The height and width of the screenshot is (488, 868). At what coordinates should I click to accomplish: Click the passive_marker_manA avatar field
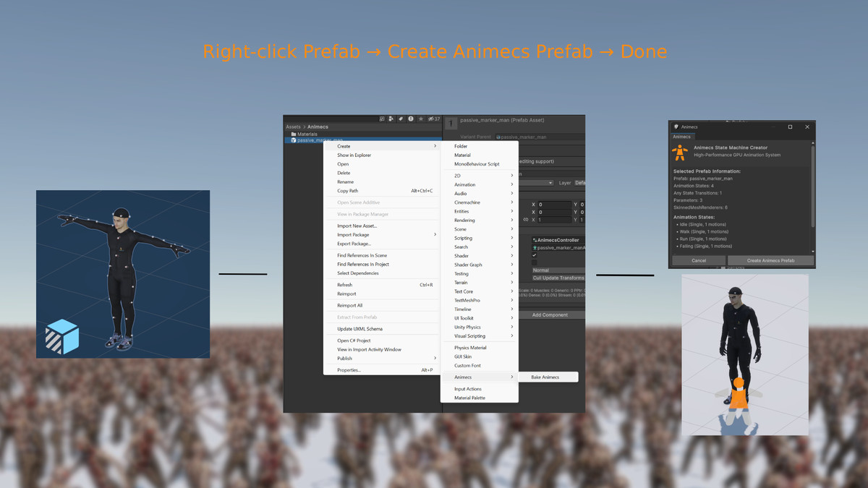(558, 247)
